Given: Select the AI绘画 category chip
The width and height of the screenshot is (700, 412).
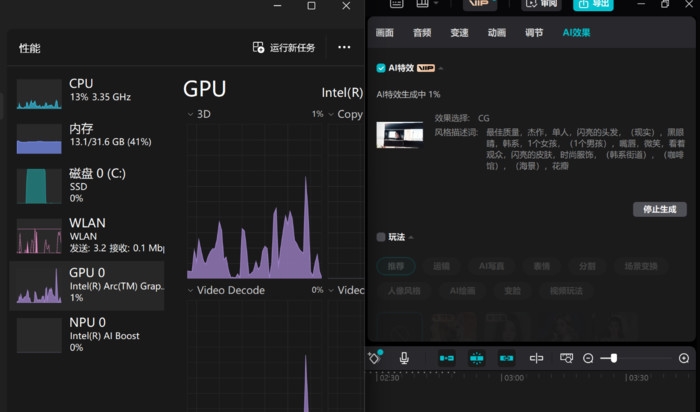Looking at the screenshot, I should pyautogui.click(x=462, y=291).
